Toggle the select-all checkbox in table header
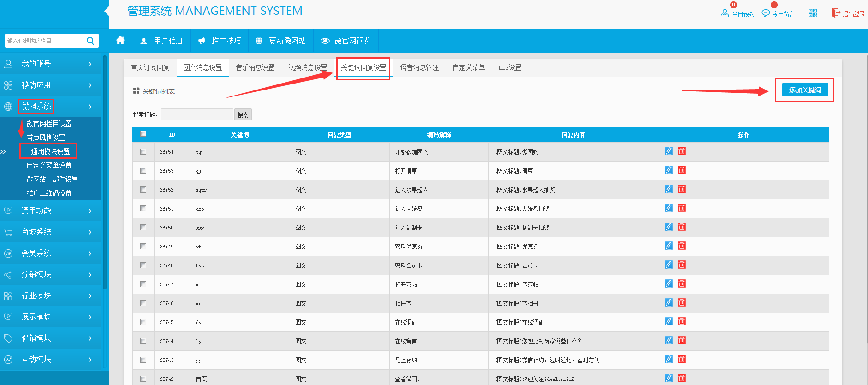The image size is (868, 385). point(143,134)
